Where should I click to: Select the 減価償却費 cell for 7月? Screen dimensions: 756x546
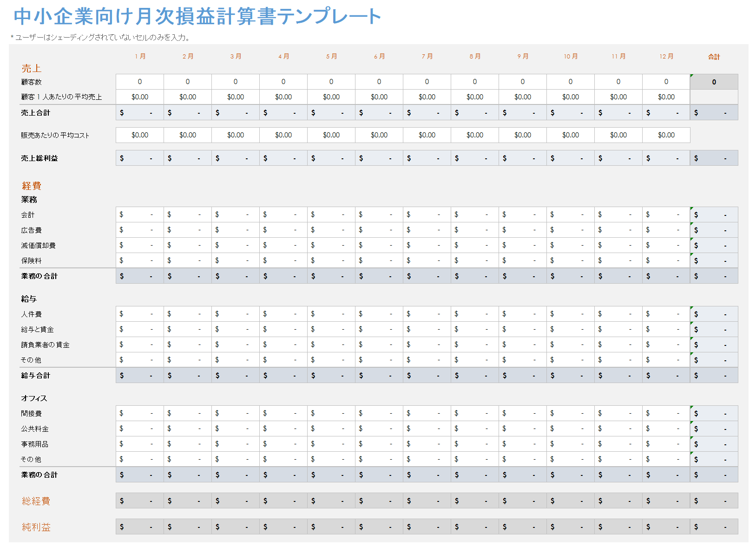click(x=427, y=245)
